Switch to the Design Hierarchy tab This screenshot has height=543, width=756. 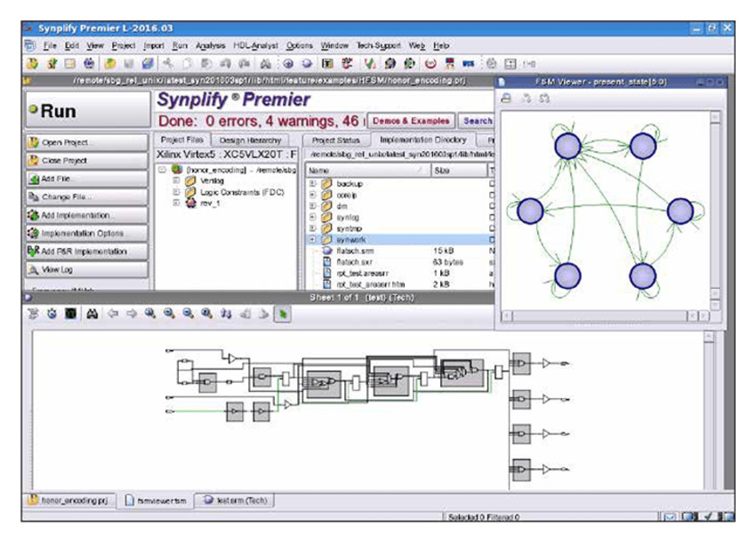click(x=250, y=140)
